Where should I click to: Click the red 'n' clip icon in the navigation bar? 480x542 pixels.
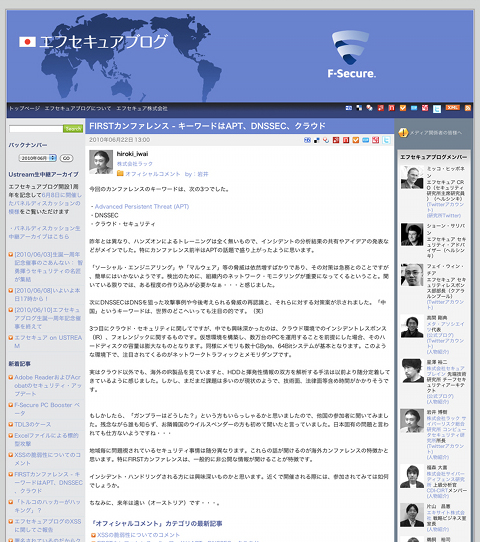click(392, 108)
